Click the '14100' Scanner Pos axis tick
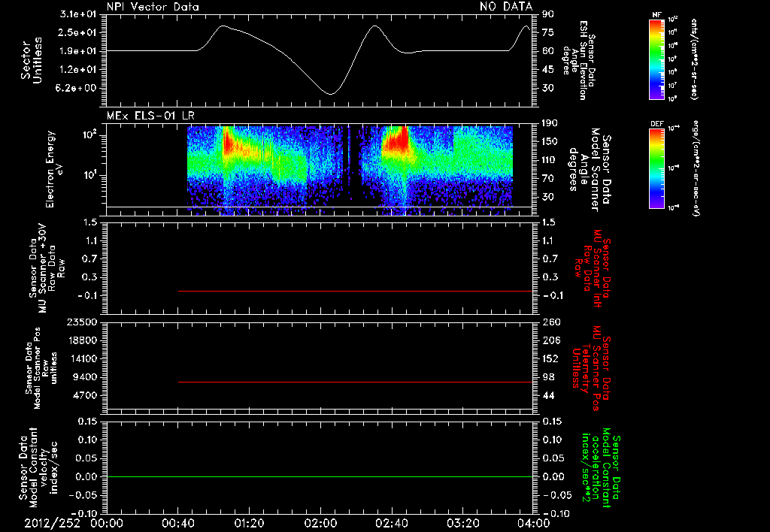Image resolution: width=770 pixels, height=532 pixels. tap(81, 359)
